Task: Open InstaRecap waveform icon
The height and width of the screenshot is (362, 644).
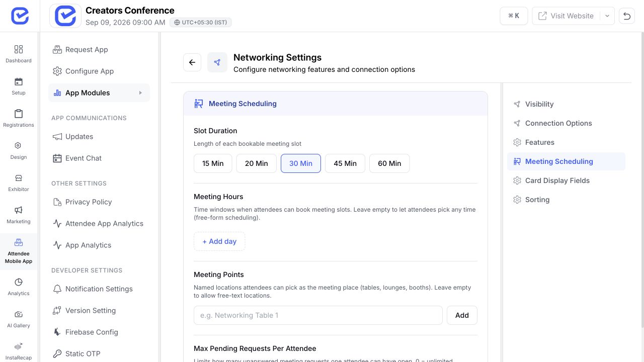Action: (19, 346)
